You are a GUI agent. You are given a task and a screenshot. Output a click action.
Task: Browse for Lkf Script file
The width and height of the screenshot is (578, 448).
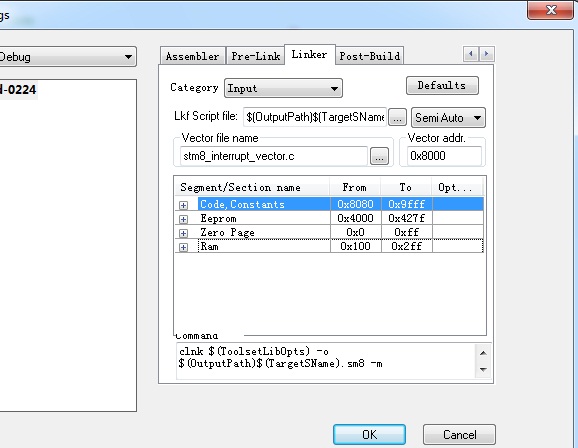[x=397, y=118]
